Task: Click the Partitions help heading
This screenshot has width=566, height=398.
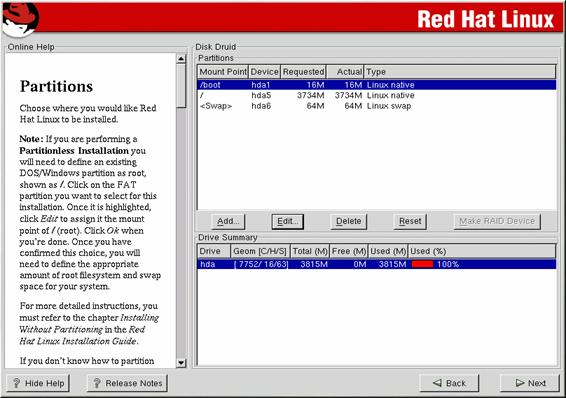Action: click(x=56, y=86)
